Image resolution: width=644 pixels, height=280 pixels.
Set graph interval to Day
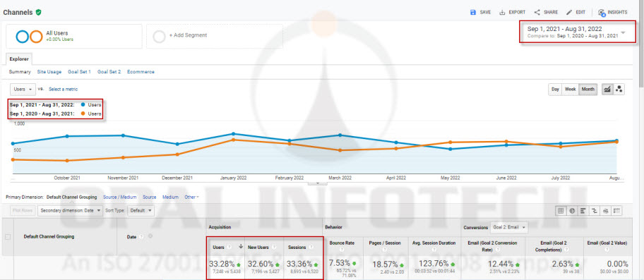pyautogui.click(x=555, y=89)
